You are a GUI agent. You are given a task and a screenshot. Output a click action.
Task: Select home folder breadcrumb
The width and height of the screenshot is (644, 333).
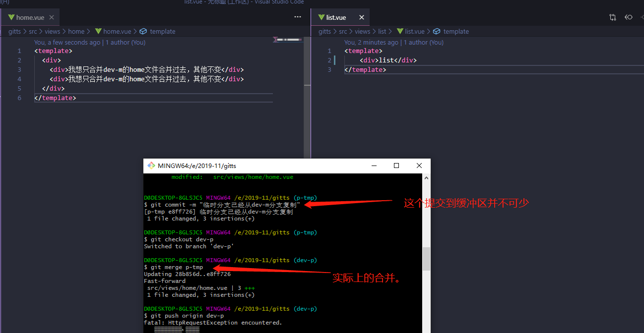[x=76, y=31]
